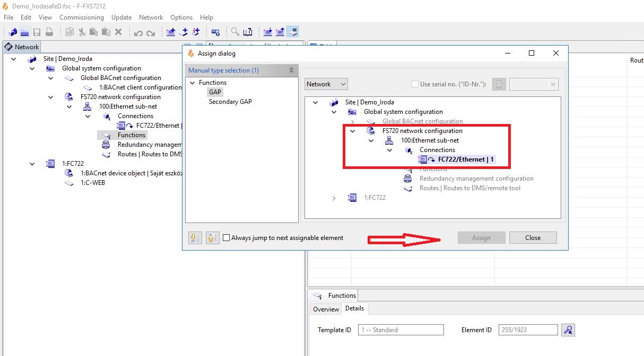Switch to the Overview tab
Screen dimensions: 644x356
tap(326, 309)
